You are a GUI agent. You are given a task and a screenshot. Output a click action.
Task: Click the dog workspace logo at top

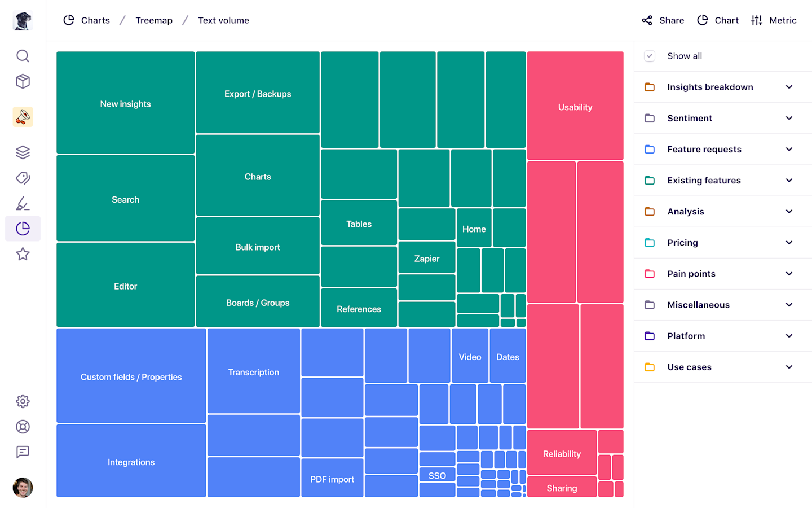(23, 20)
